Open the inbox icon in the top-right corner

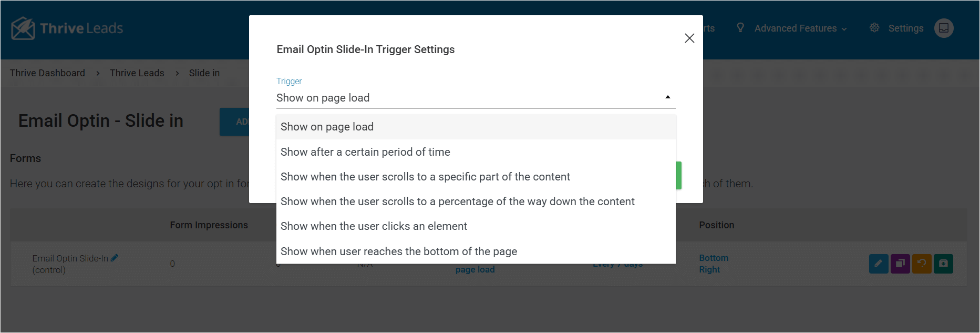click(x=943, y=28)
